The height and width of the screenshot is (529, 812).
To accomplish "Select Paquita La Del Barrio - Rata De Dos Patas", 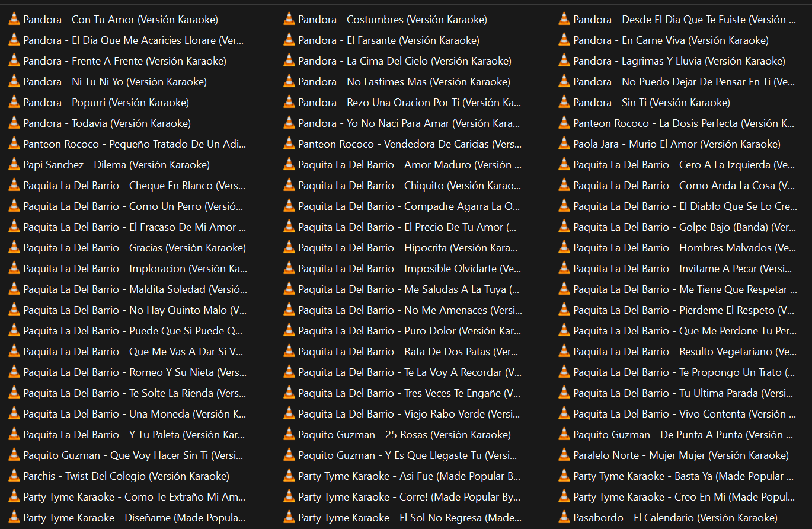I will pyautogui.click(x=408, y=352).
